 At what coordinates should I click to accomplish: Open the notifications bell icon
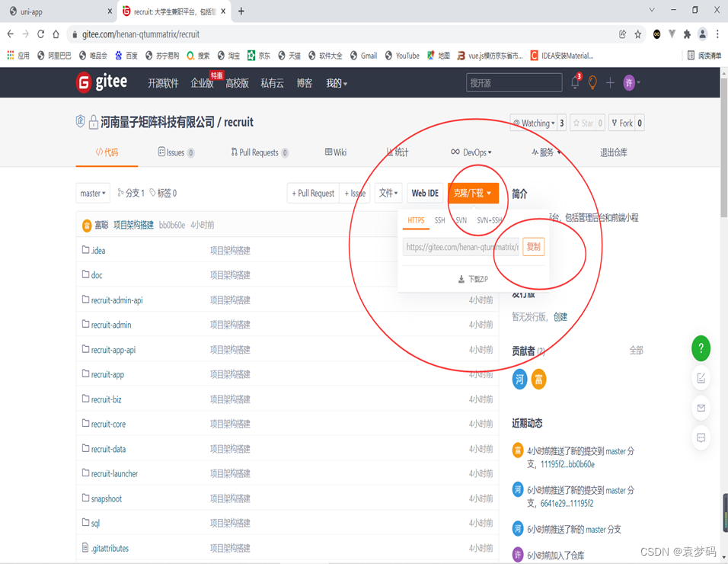pyautogui.click(x=575, y=82)
